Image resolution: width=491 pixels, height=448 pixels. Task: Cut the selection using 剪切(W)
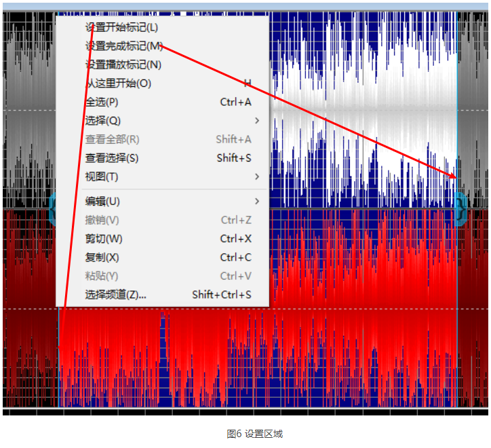(104, 239)
